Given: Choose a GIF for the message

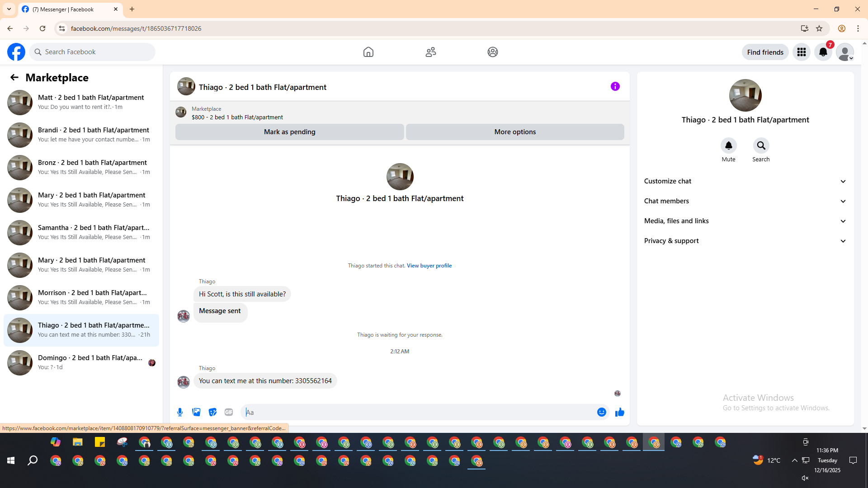Looking at the screenshot, I should click(229, 412).
